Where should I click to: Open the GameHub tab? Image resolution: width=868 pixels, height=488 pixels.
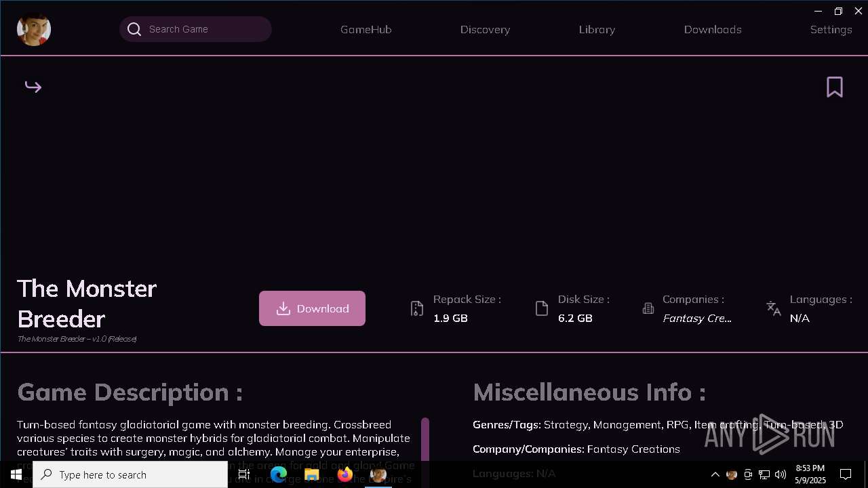pos(366,29)
